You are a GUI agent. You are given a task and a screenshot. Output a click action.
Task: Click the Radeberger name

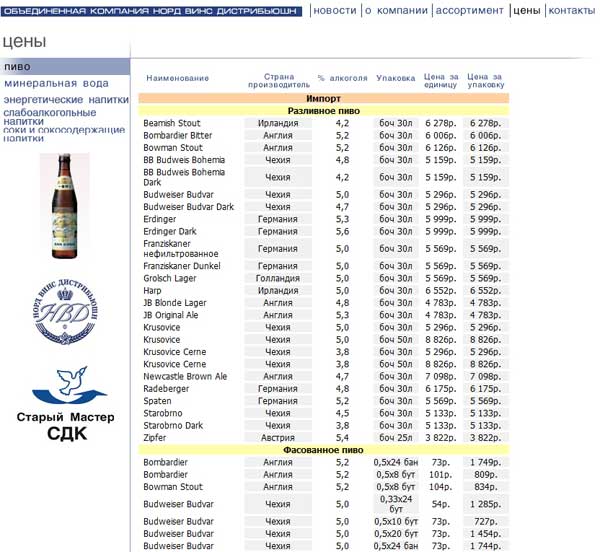click(x=166, y=389)
